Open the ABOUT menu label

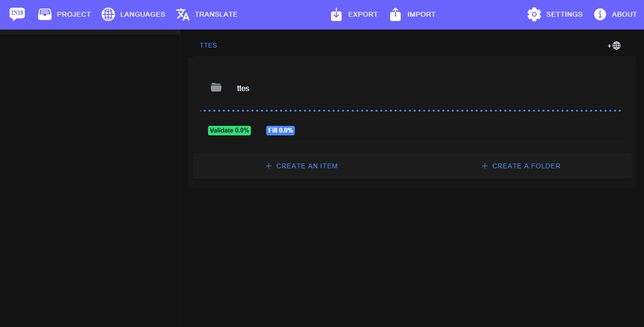tap(624, 14)
